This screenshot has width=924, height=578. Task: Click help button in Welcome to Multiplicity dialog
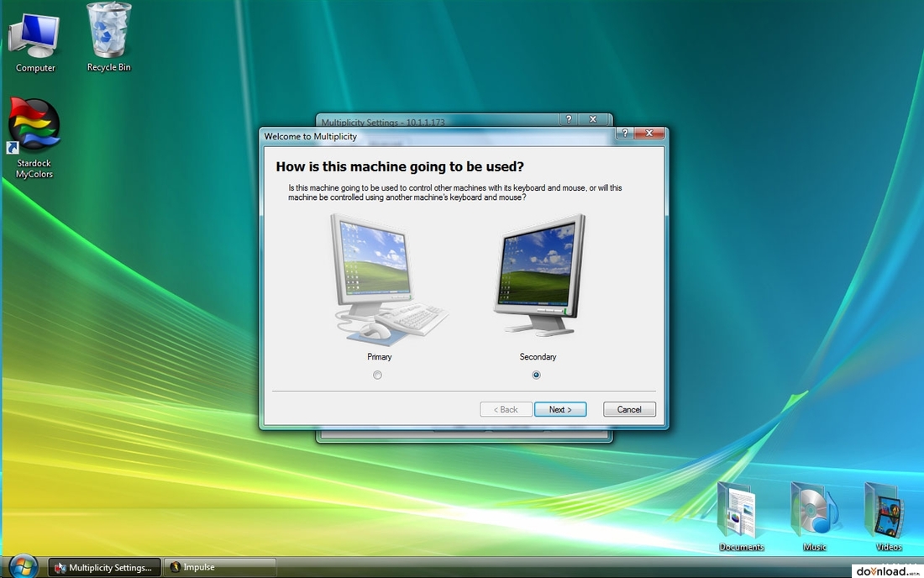(625, 133)
